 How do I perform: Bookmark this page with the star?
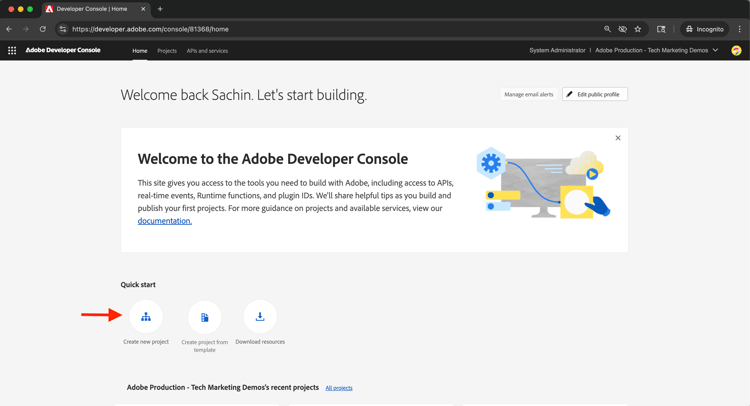pos(638,29)
